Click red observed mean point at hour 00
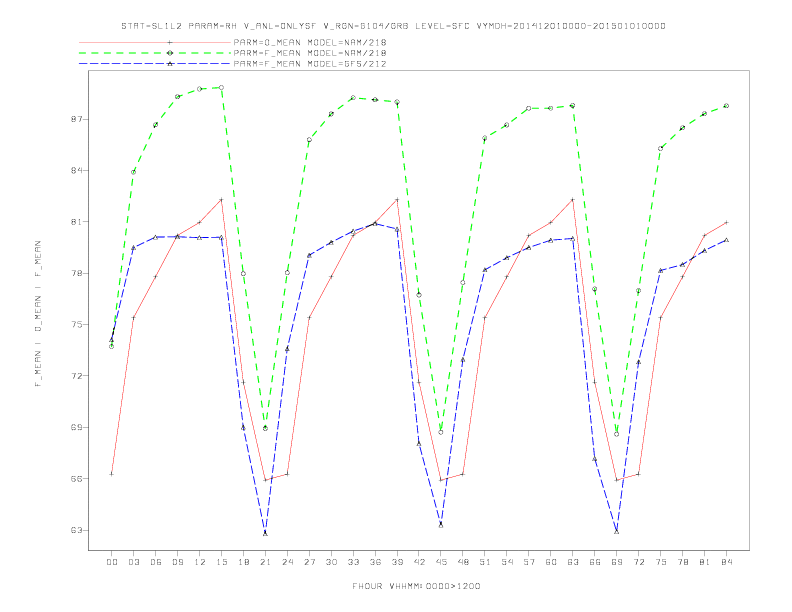 (112, 474)
